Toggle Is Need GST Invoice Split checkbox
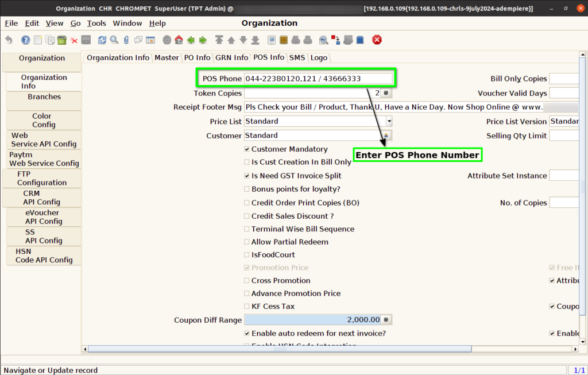The height and width of the screenshot is (375, 588). click(x=247, y=176)
